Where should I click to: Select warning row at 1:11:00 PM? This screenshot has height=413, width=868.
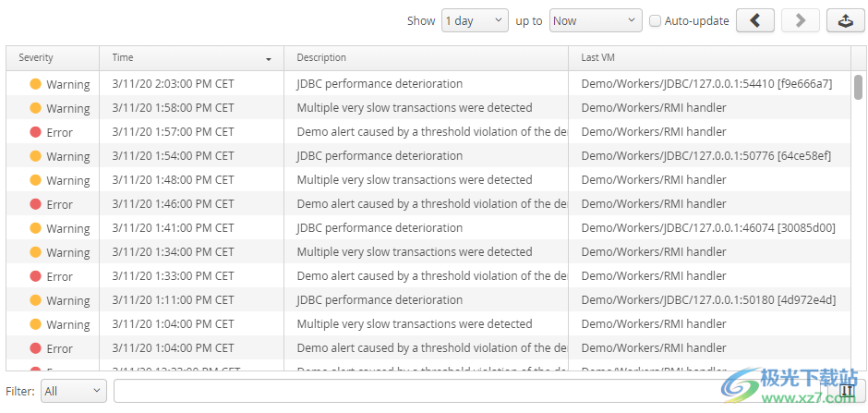point(428,299)
